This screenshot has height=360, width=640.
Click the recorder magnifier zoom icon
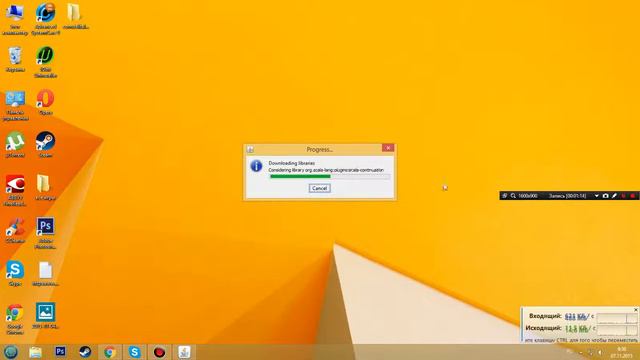point(513,196)
